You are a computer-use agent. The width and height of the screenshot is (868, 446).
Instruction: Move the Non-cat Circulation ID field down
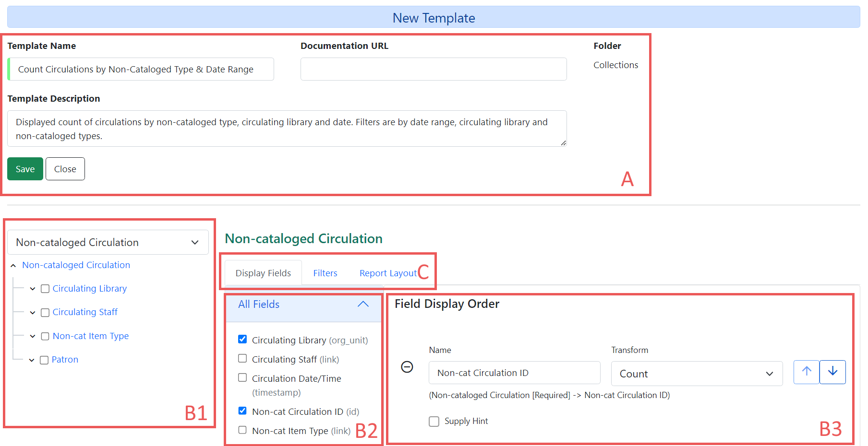[832, 372]
